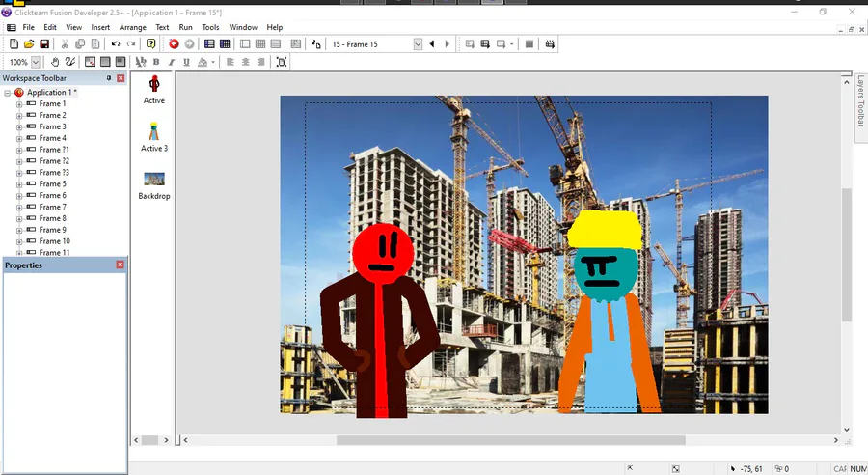Screen dimensions: 868x475
Task: Click the grey Forward arrow button
Action: click(x=189, y=43)
